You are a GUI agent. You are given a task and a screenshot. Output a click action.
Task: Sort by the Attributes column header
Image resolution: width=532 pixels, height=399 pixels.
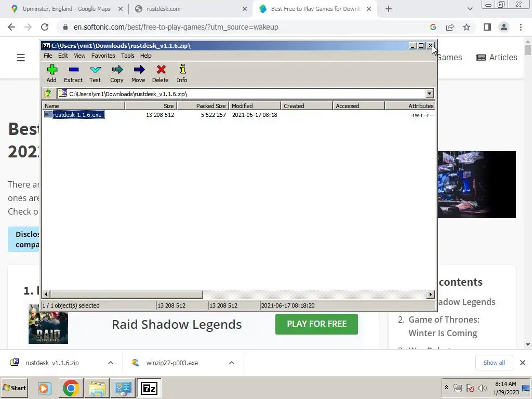coord(410,106)
